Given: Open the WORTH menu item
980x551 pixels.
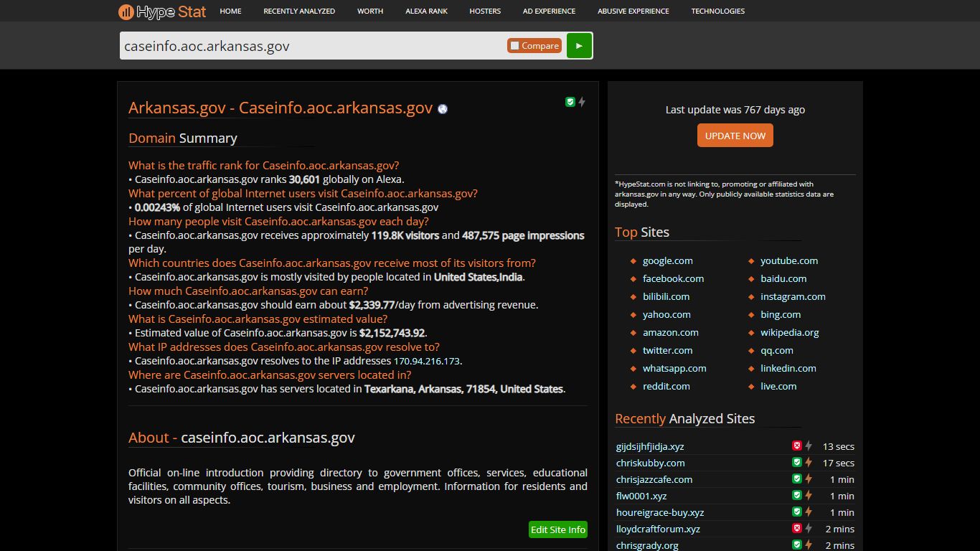Looking at the screenshot, I should pos(370,11).
